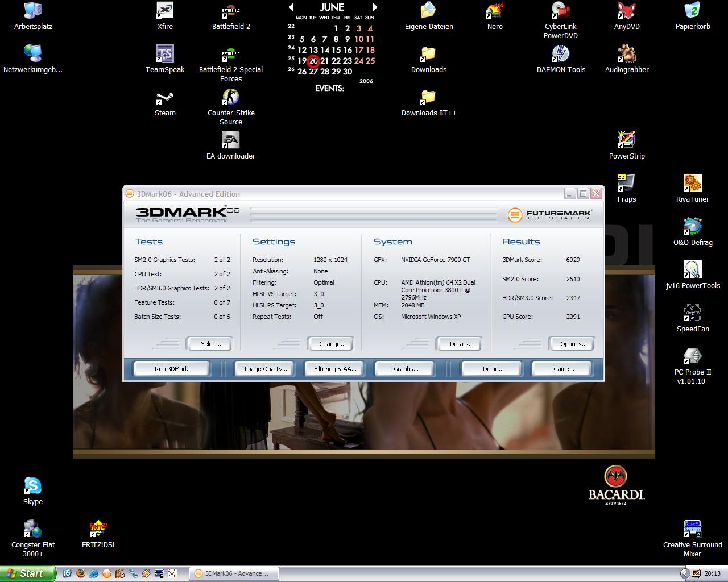The image size is (728, 582).
Task: Launch the TeamSpeak shortcut
Action: click(x=165, y=59)
